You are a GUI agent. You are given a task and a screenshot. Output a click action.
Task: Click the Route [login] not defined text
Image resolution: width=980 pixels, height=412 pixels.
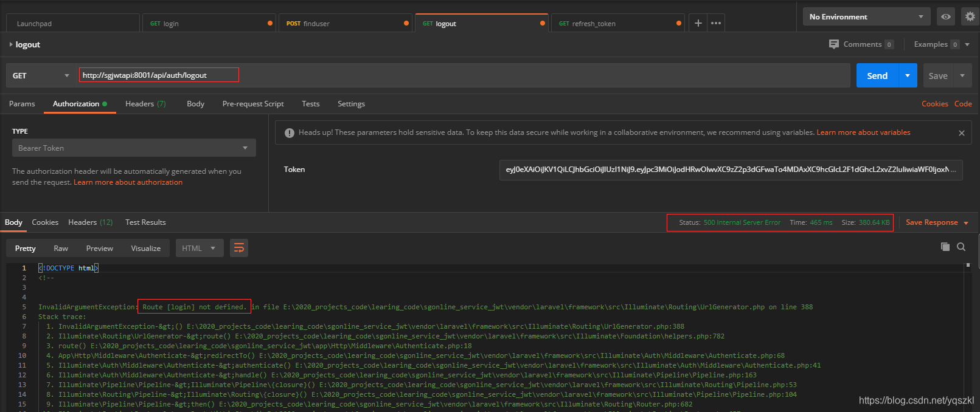(x=195, y=307)
